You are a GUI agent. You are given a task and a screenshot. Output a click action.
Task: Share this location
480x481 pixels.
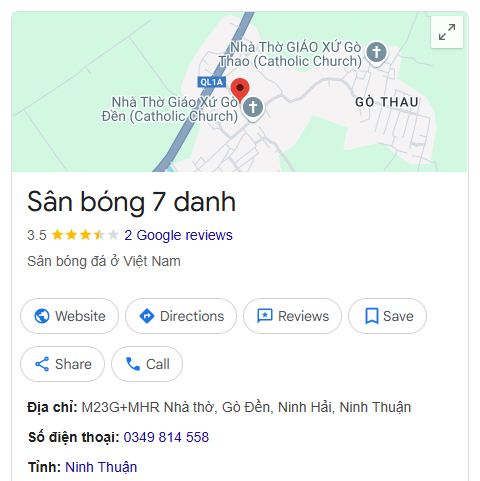[62, 364]
